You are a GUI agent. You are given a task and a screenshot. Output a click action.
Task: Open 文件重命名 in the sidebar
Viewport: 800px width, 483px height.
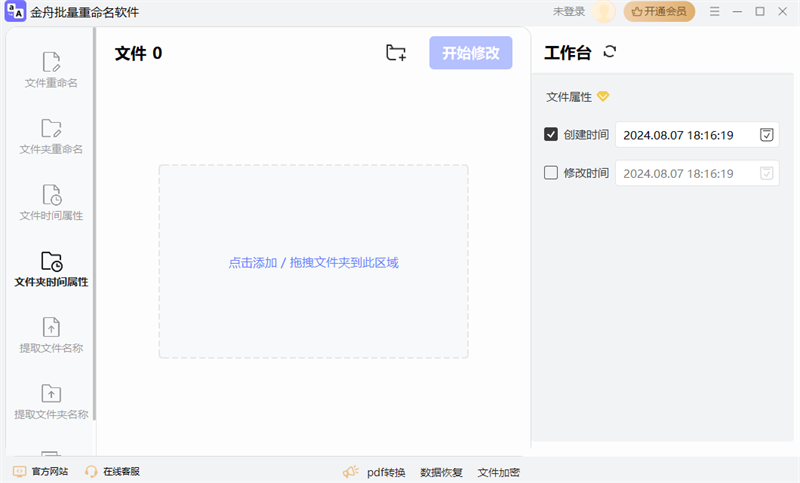(x=51, y=70)
